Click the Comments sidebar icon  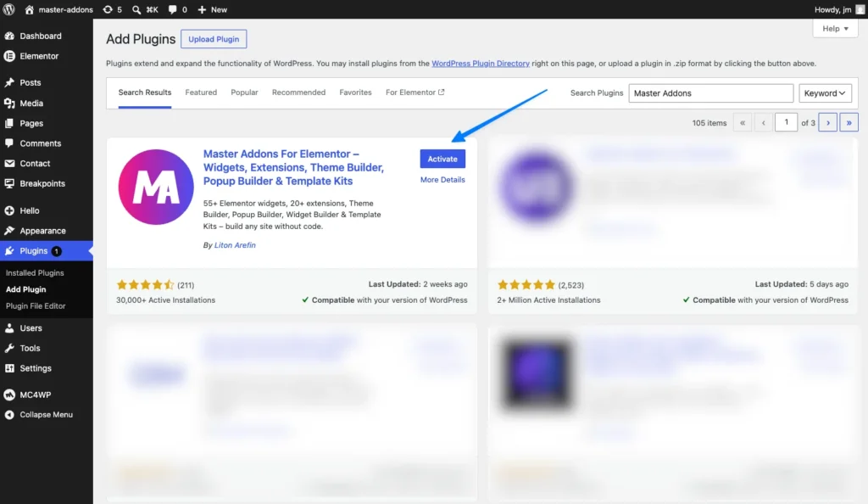point(9,143)
